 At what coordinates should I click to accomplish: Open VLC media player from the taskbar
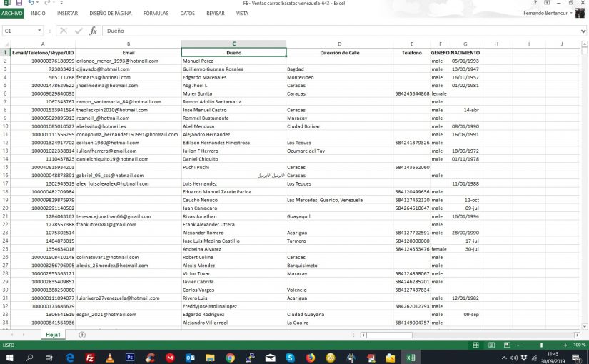110,358
